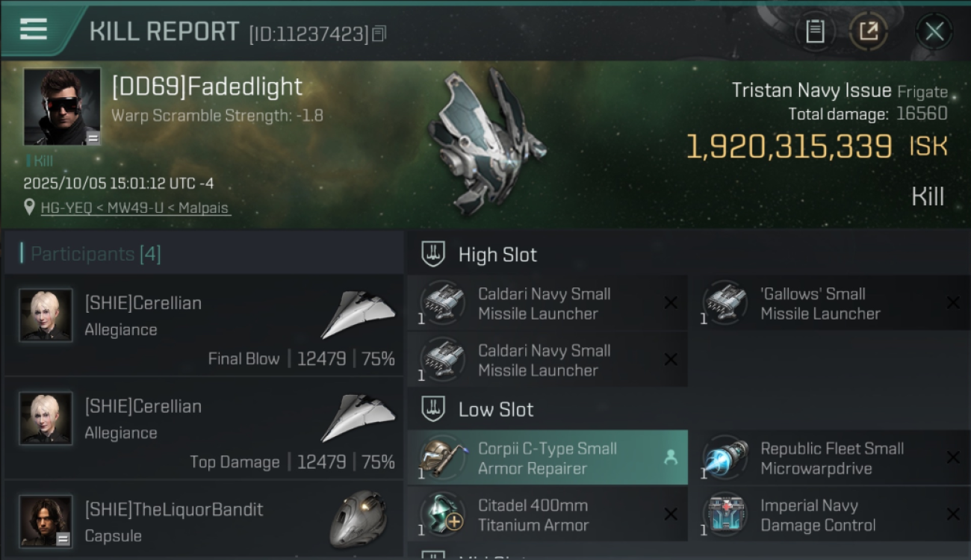Select the 'Gallows' Small Missile Launcher icon
This screenshot has height=560, width=971.
(725, 303)
